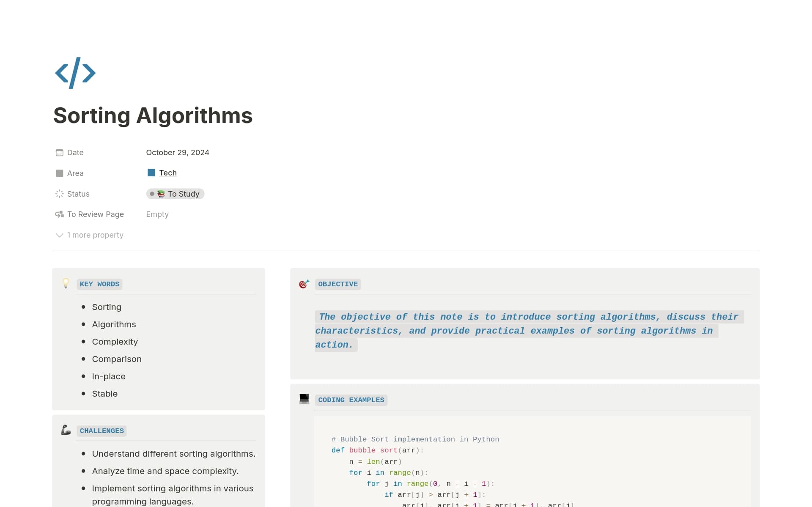Screen dimensions: 812x507
Task: Click the To Review Page property label
Action: pyautogui.click(x=96, y=214)
